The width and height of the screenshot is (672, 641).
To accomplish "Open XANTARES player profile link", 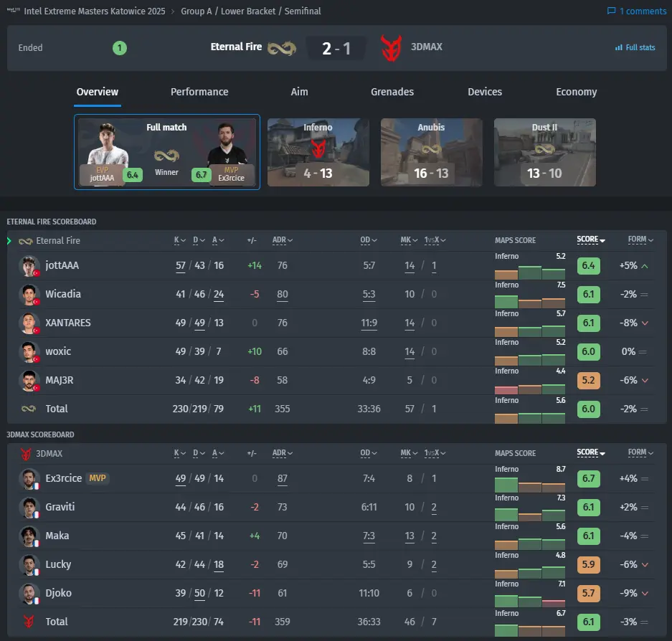I will coord(67,323).
